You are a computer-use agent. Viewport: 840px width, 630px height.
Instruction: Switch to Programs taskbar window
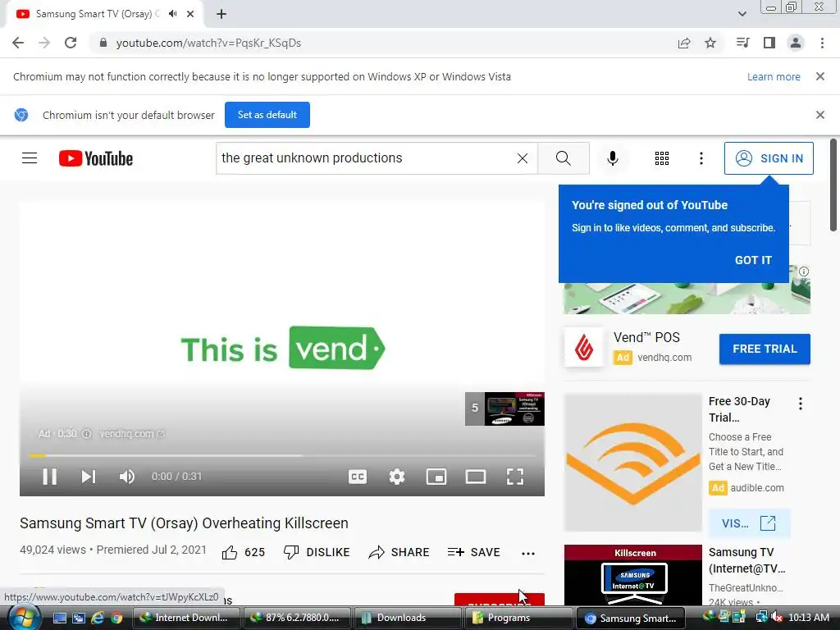click(519, 618)
